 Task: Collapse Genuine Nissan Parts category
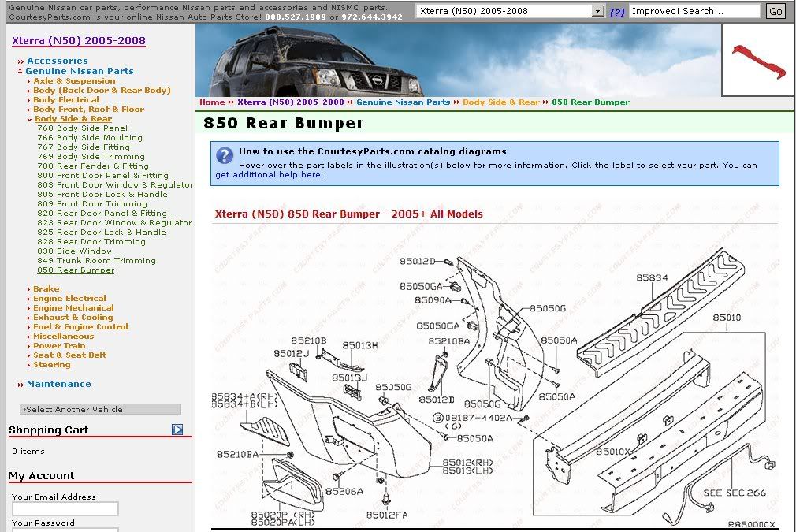coord(79,71)
